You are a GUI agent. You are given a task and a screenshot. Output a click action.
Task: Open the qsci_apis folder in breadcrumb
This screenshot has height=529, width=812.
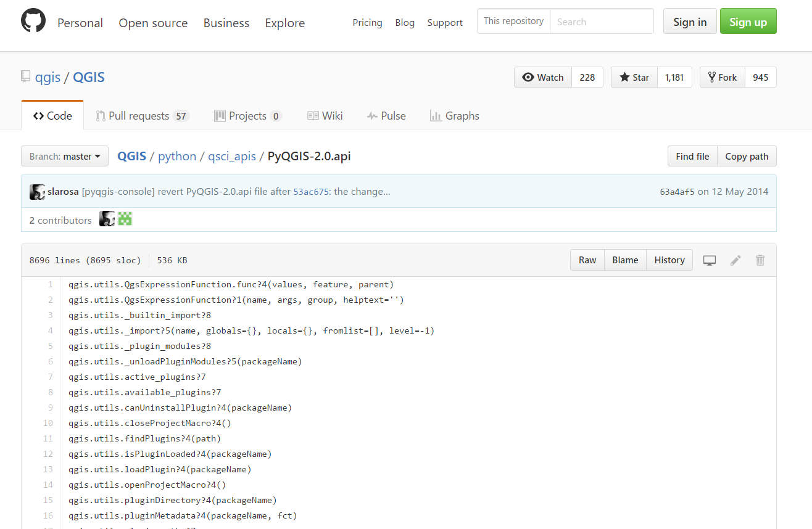click(232, 156)
